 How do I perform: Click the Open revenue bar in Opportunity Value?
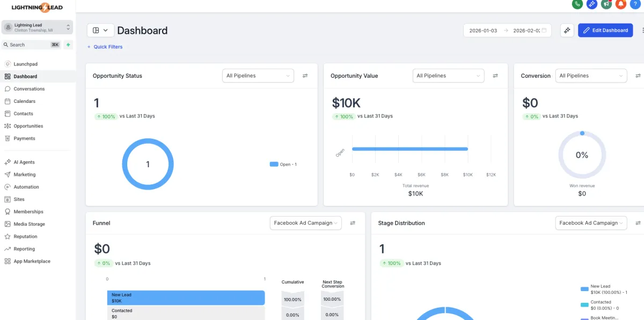tap(410, 149)
